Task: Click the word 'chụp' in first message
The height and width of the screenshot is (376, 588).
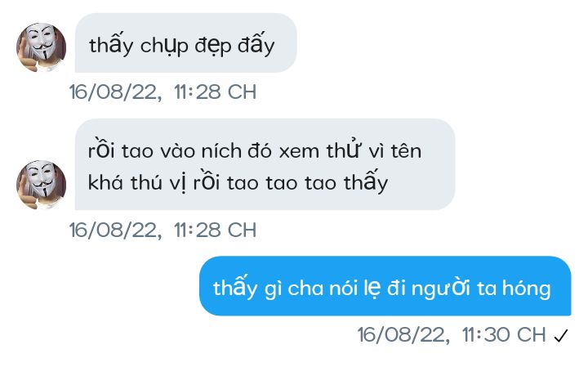Action: [164, 47]
